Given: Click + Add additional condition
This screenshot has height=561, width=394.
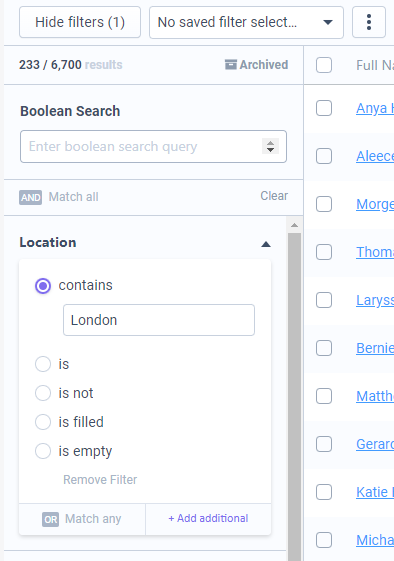Looking at the screenshot, I should pos(208,518).
